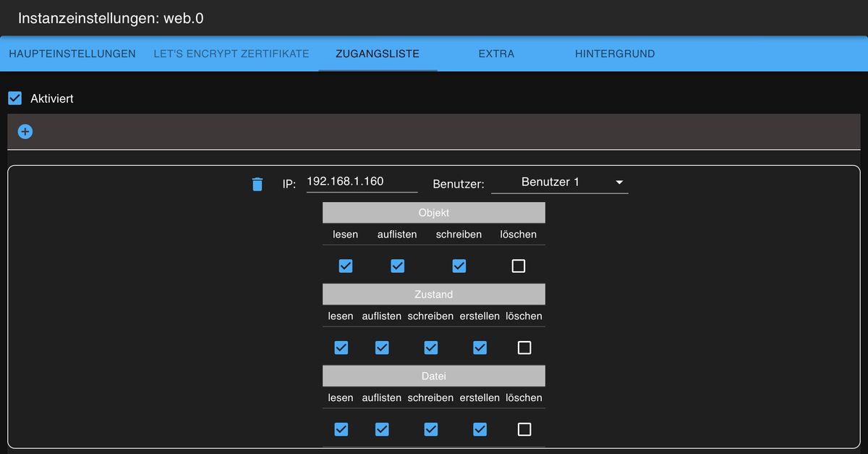The image size is (868, 454).
Task: Click the Benutzer dropdown arrow
Action: tap(619, 182)
